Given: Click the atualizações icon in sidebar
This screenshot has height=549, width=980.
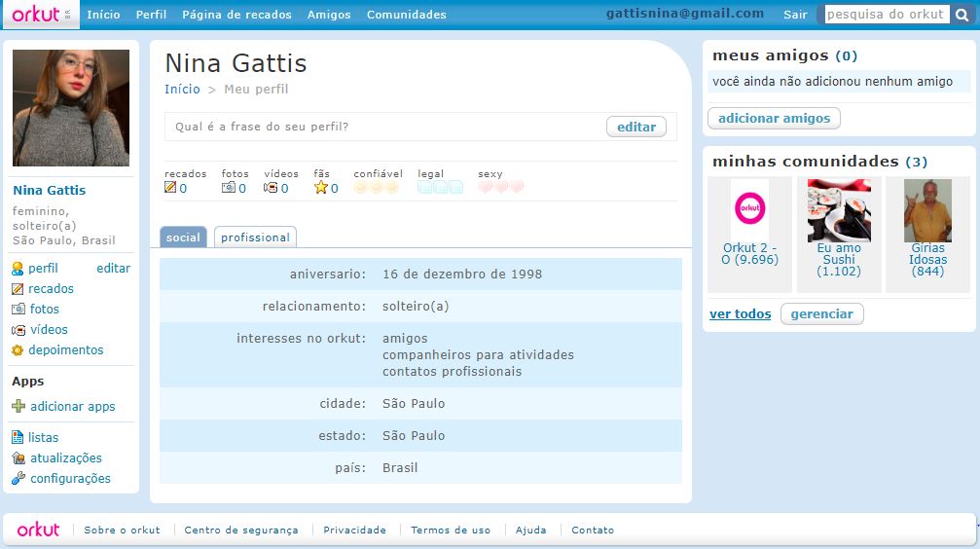Looking at the screenshot, I should click(18, 458).
